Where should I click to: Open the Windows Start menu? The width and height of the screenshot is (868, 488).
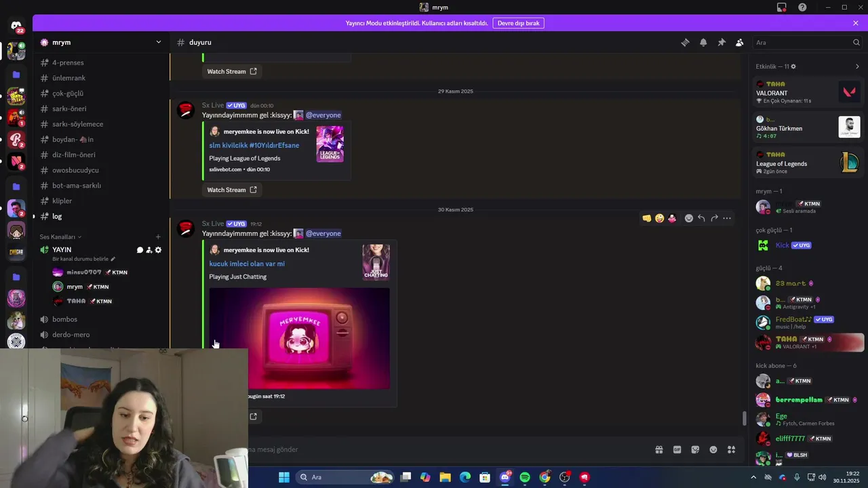point(284,477)
